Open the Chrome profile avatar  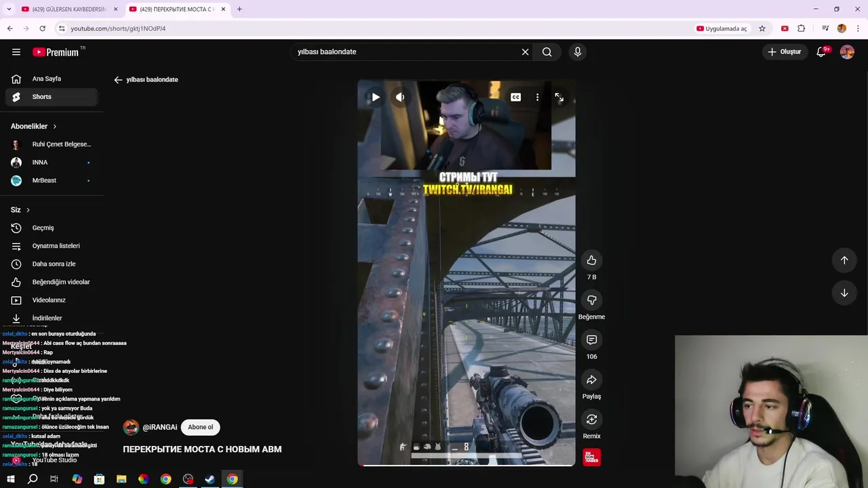(x=842, y=28)
